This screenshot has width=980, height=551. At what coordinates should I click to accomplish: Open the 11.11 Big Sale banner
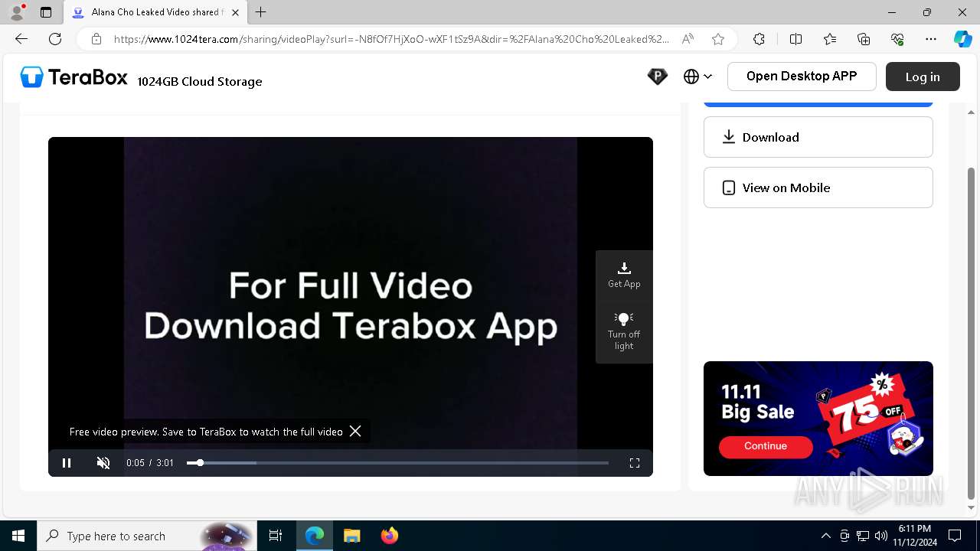pos(818,419)
